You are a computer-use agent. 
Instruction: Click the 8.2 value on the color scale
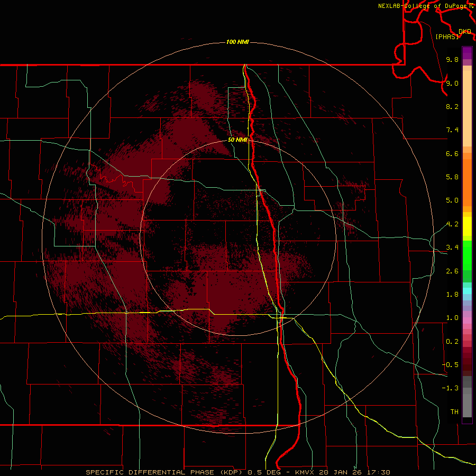(452, 106)
